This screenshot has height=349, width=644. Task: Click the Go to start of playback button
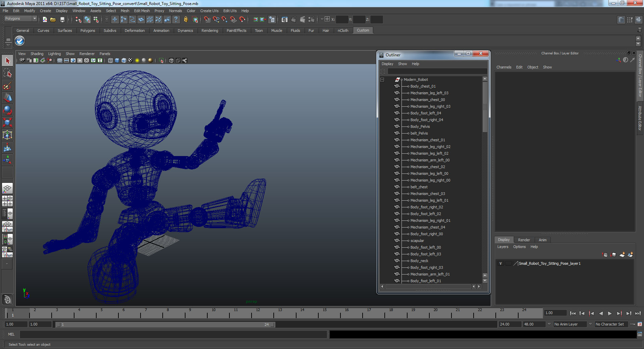(573, 313)
